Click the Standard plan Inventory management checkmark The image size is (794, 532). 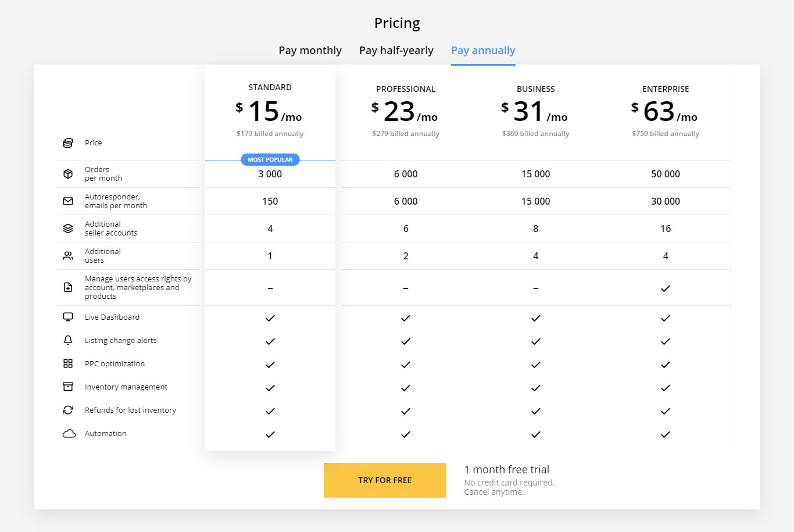click(x=270, y=388)
